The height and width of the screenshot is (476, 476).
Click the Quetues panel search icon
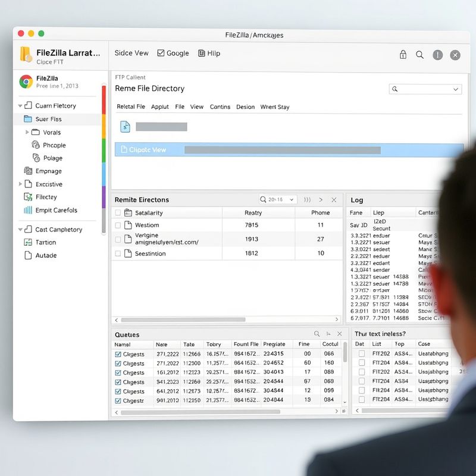(x=317, y=334)
